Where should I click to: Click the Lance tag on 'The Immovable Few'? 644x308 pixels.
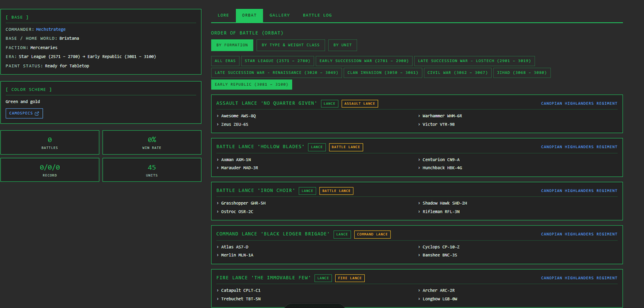323,278
